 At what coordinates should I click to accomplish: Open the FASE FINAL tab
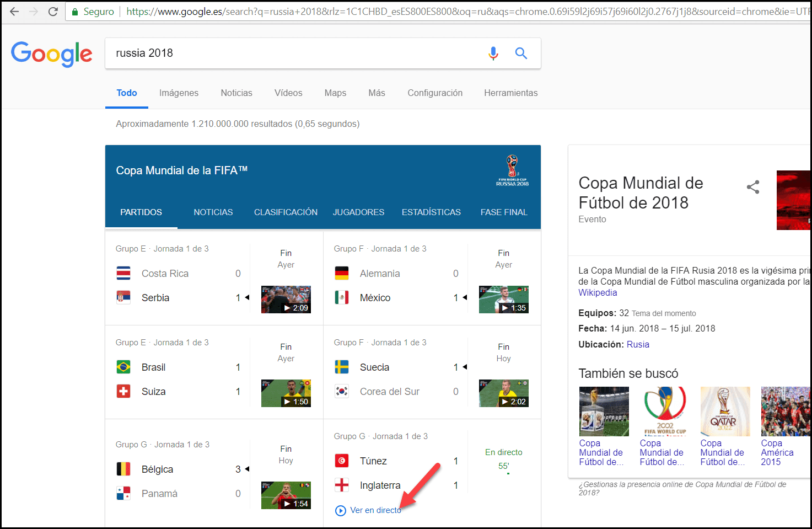(x=504, y=212)
